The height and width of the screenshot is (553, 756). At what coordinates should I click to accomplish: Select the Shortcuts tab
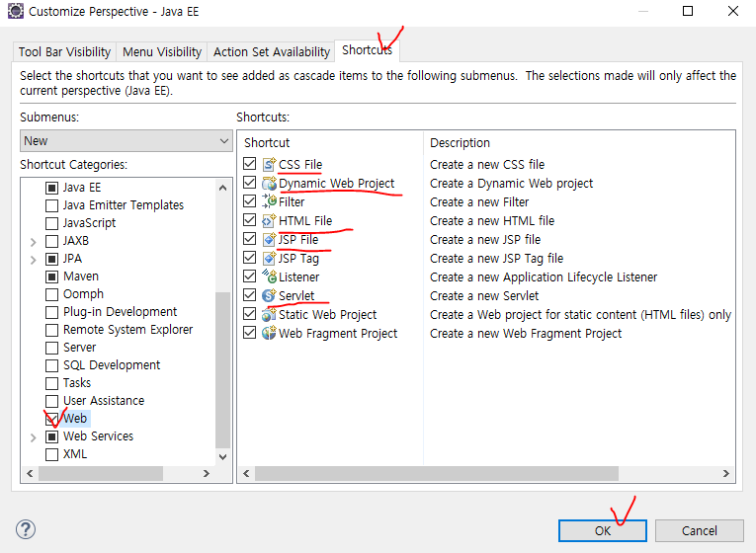[x=367, y=50]
